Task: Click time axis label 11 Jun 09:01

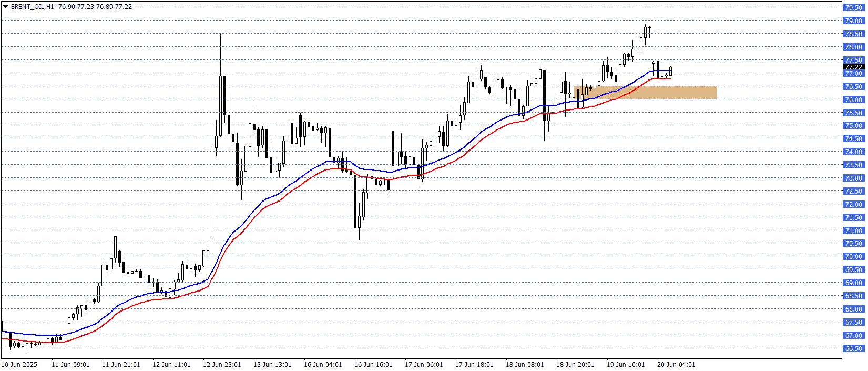Action: [70, 365]
